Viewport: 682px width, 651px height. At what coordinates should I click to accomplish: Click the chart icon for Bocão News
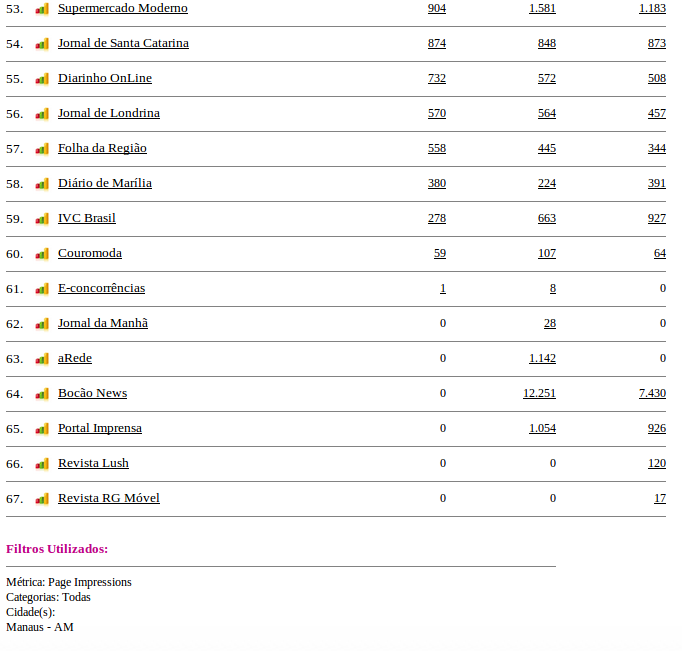42,394
